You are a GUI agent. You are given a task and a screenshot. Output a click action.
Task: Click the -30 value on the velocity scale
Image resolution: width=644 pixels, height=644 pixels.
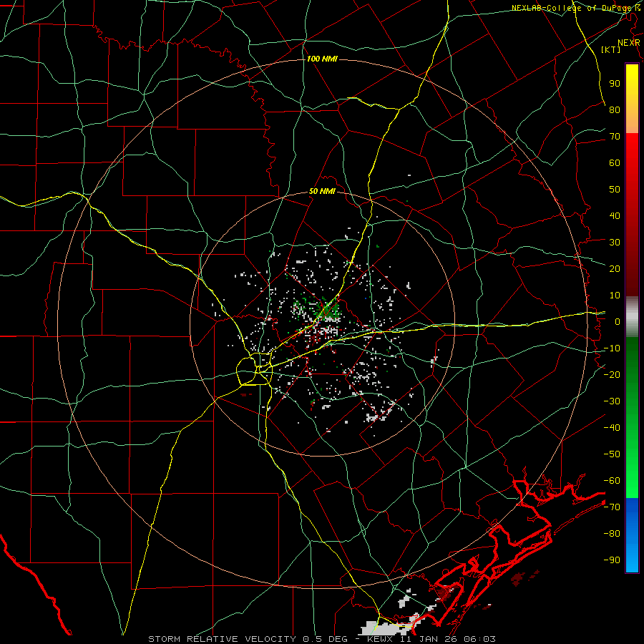point(612,401)
